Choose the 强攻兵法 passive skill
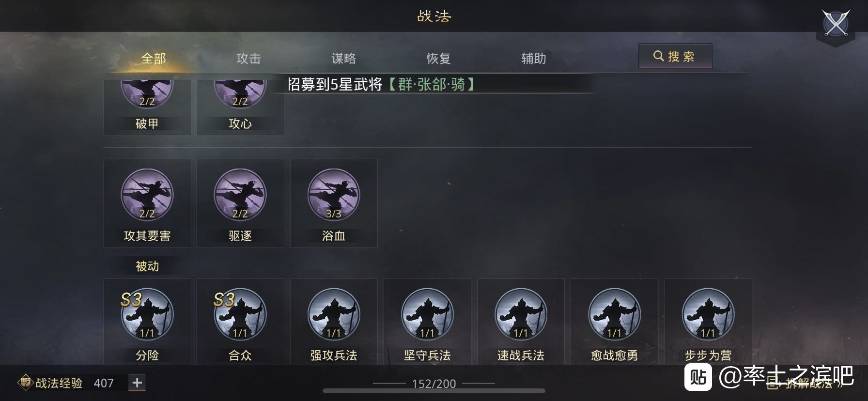The height and width of the screenshot is (401, 868). click(334, 322)
